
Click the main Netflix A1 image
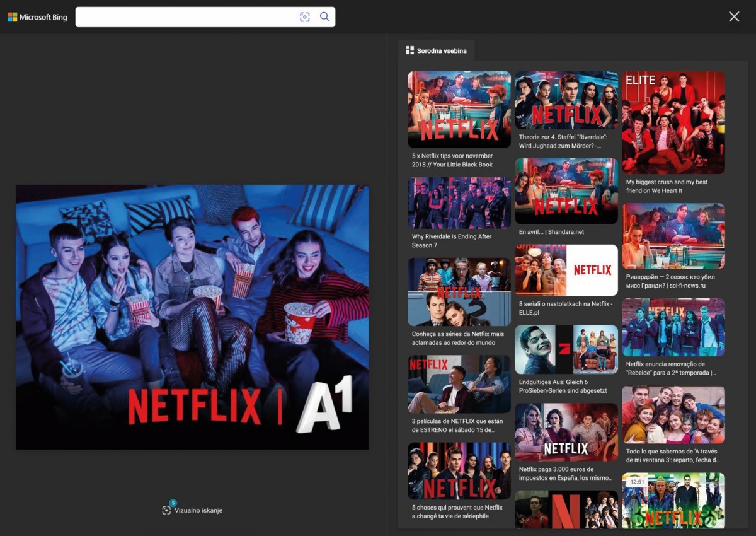pos(192,317)
